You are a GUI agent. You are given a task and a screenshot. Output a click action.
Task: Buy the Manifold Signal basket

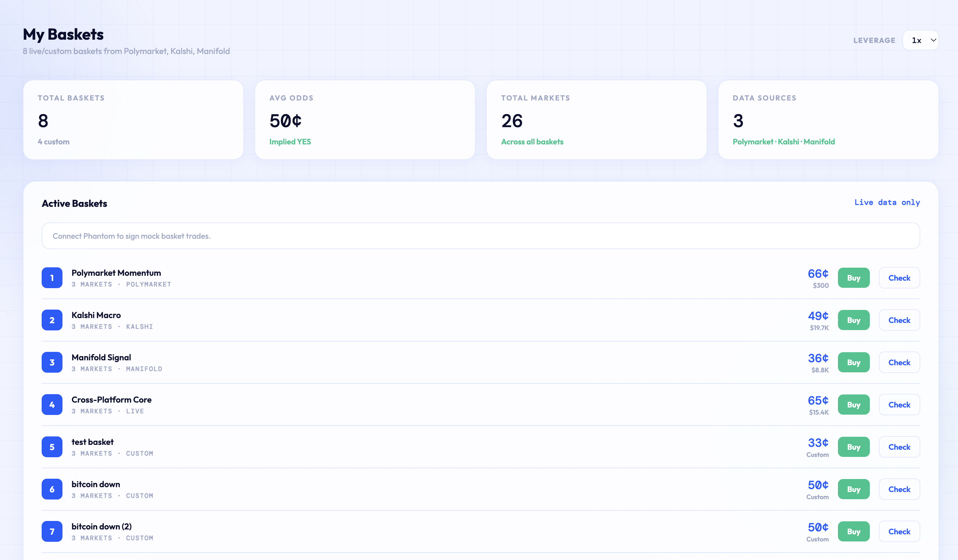click(x=854, y=363)
